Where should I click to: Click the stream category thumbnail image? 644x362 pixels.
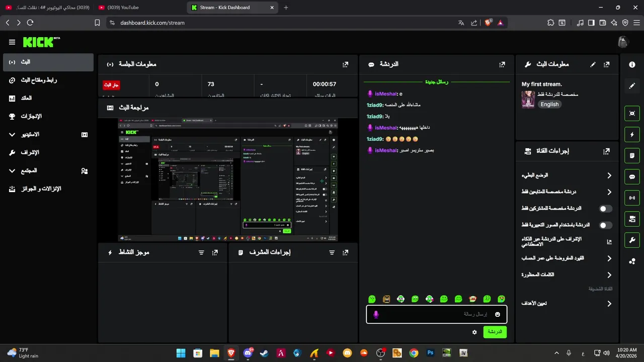pos(528,100)
